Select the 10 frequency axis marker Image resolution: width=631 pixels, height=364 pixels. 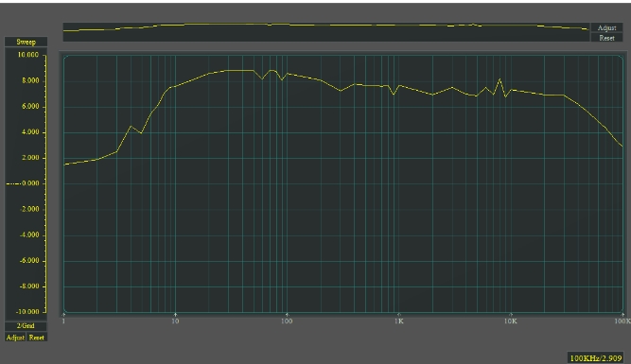click(x=175, y=321)
